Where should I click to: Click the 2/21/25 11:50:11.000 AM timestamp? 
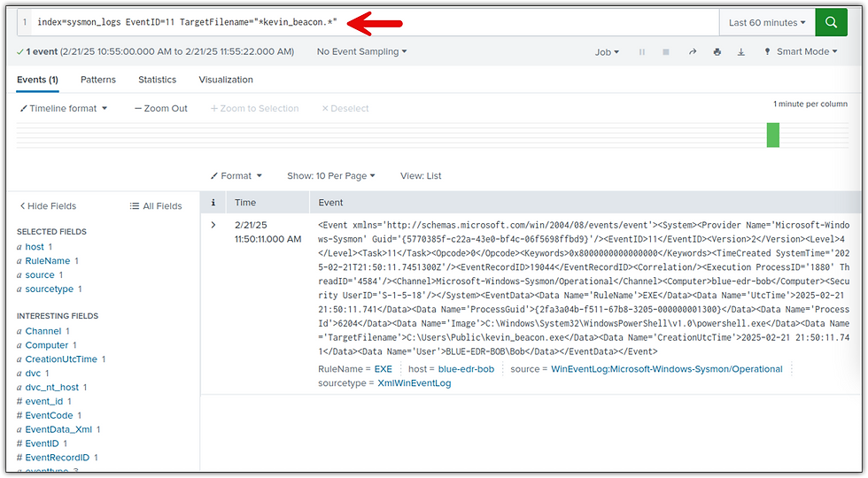coord(267,232)
